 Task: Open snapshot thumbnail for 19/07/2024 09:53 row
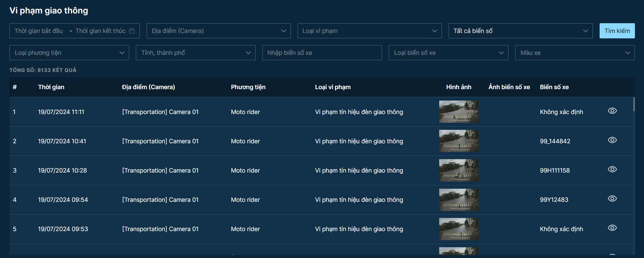click(459, 229)
